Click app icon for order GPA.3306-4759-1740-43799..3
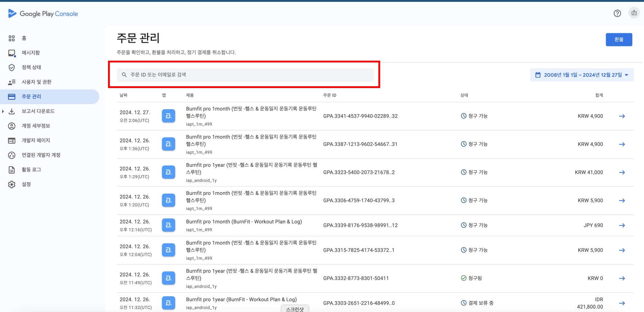 [169, 200]
